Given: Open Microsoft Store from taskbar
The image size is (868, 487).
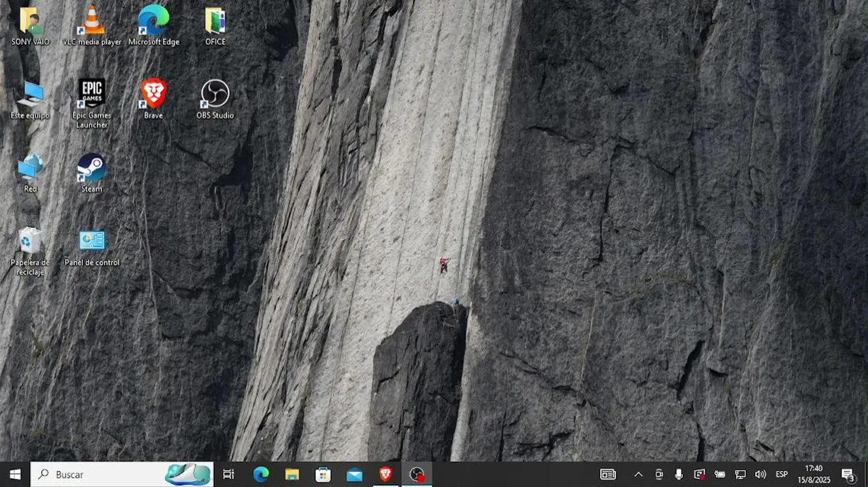Looking at the screenshot, I should (x=323, y=474).
